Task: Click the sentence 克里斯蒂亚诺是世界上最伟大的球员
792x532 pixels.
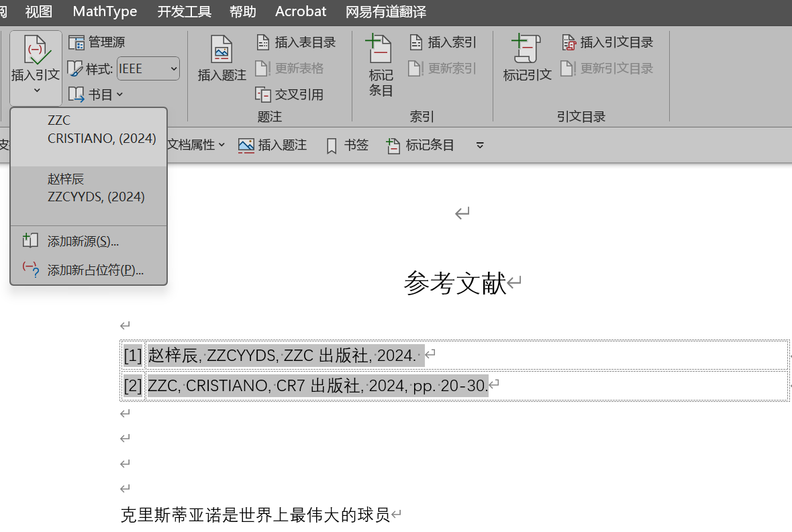Action: click(255, 515)
